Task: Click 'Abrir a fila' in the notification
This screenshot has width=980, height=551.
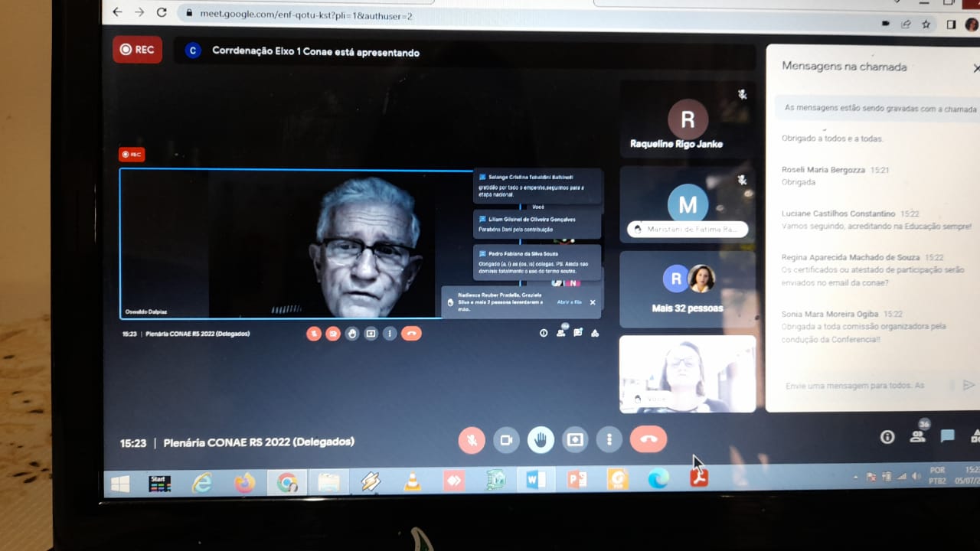Action: point(569,302)
